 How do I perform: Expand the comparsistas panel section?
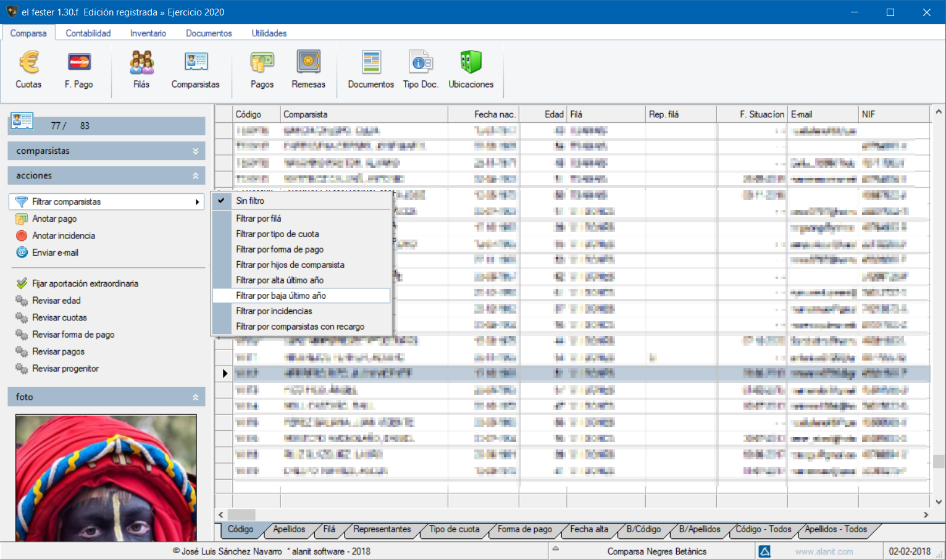[195, 151]
